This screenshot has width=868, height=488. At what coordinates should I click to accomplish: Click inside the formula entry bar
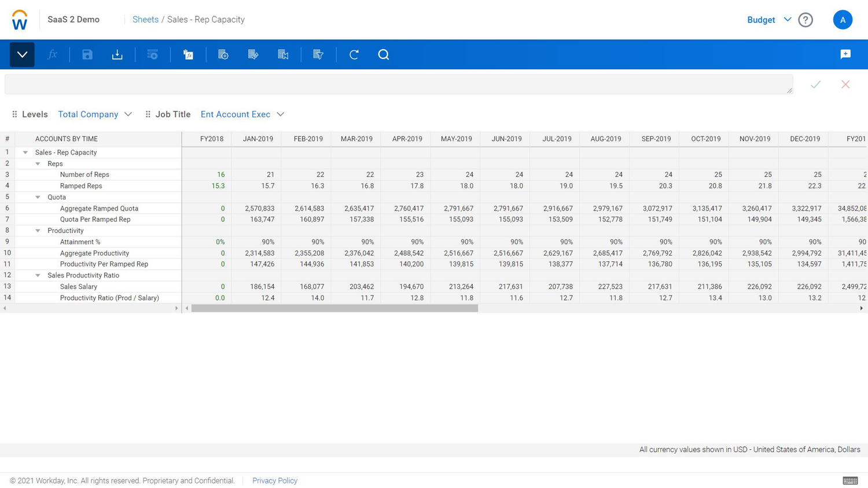(399, 84)
